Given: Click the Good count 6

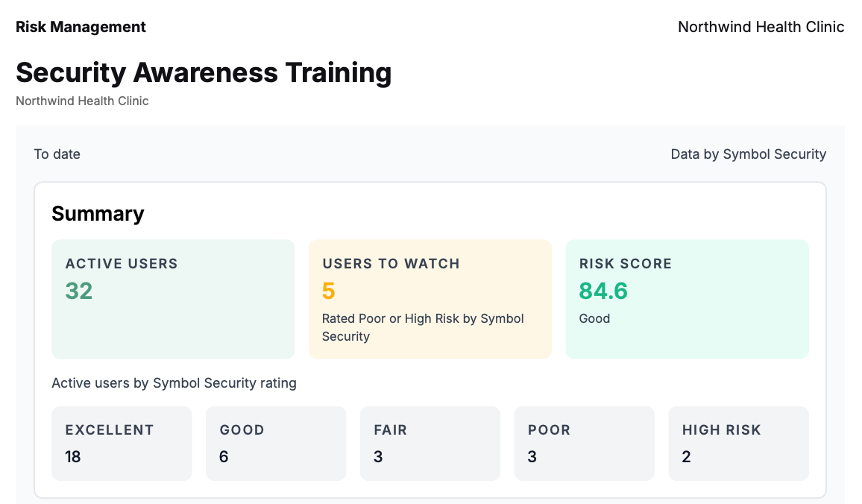Looking at the screenshot, I should click(224, 457).
